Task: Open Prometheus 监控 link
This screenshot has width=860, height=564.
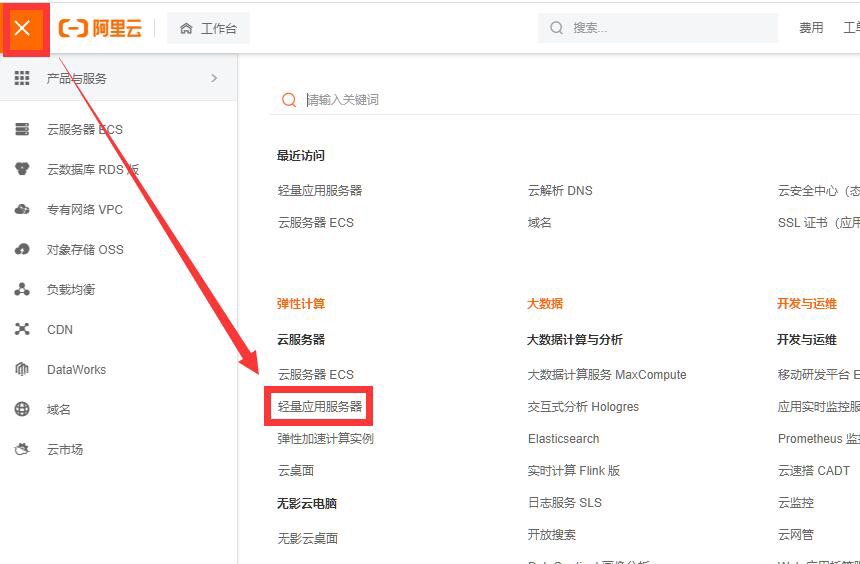Action: tap(818, 438)
